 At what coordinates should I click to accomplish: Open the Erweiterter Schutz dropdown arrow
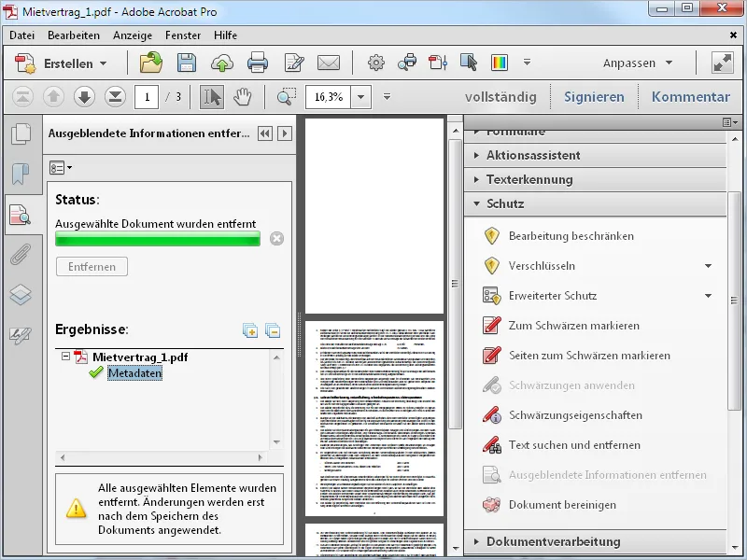tap(709, 296)
